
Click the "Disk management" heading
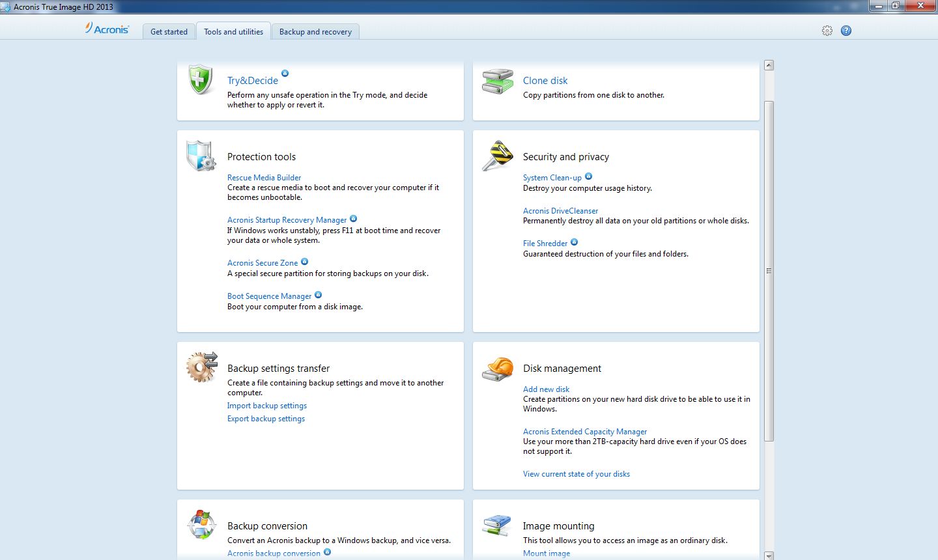562,369
